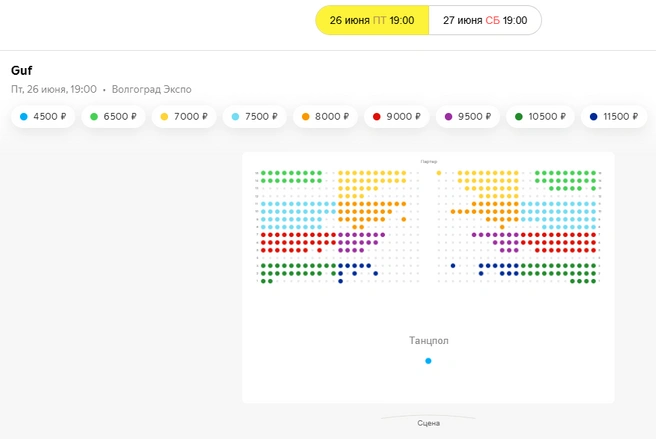Filter seats by 7000 ₽ price
The image size is (656, 439).
184,116
